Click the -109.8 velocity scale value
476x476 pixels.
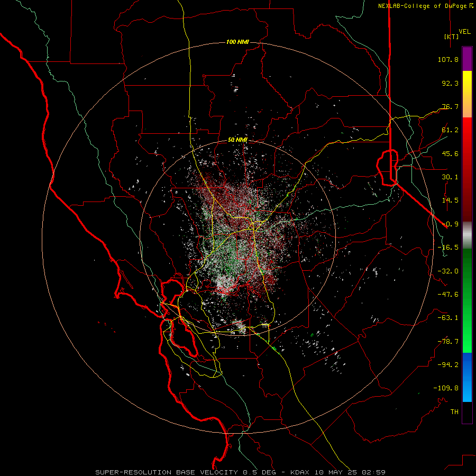[x=446, y=388]
